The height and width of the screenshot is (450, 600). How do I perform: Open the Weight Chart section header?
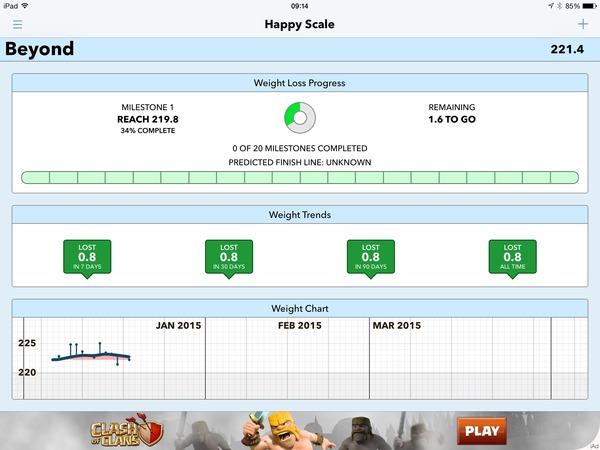[300, 308]
